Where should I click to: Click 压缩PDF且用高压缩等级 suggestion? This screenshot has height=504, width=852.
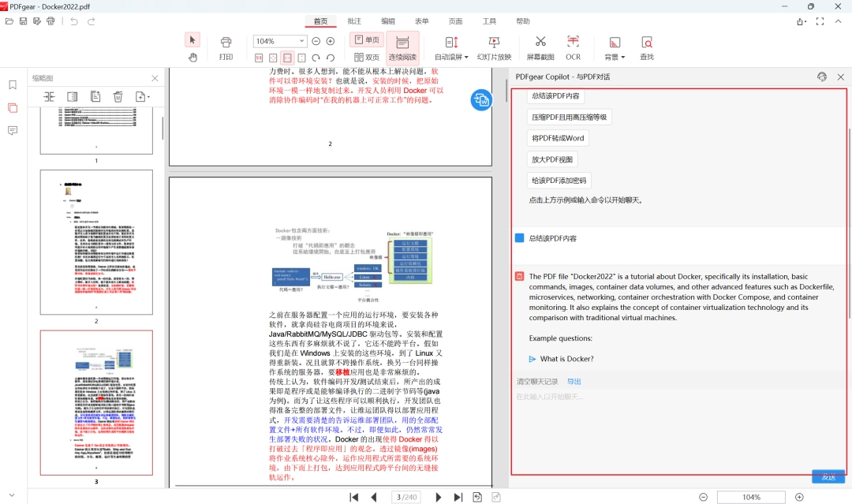tap(570, 117)
